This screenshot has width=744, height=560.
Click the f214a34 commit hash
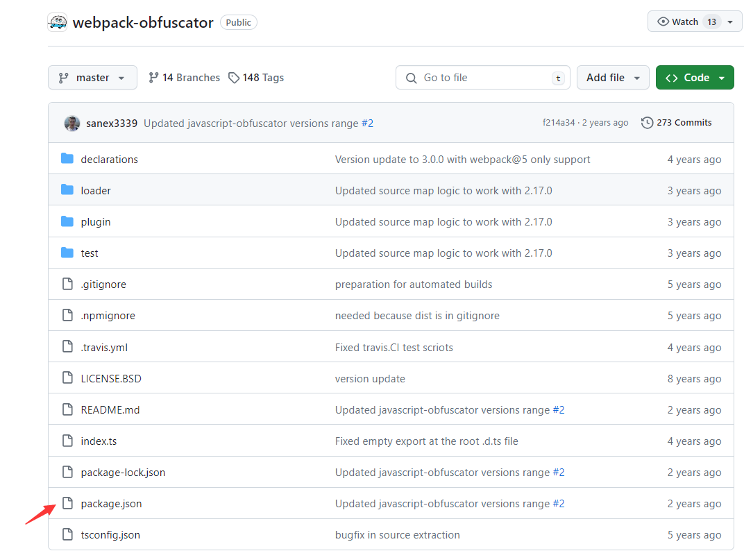tap(558, 122)
